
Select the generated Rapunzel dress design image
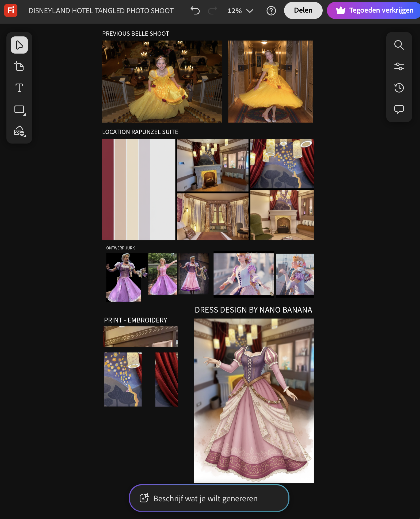click(x=254, y=401)
